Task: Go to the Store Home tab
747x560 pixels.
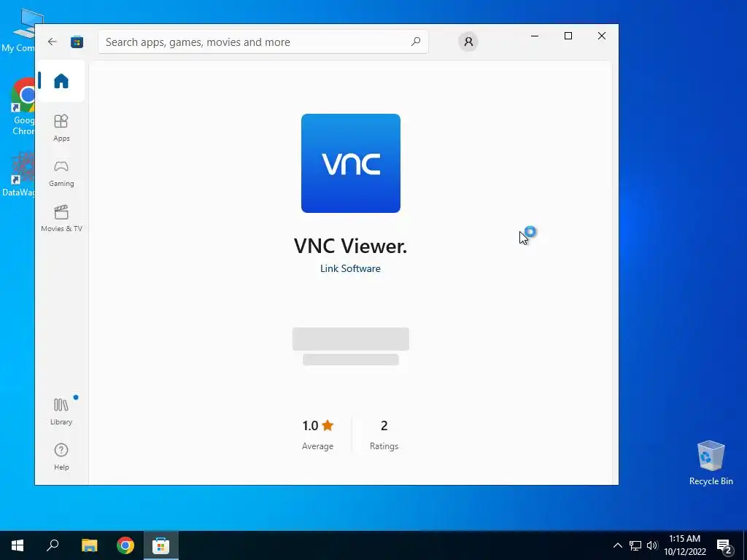Action: point(61,81)
